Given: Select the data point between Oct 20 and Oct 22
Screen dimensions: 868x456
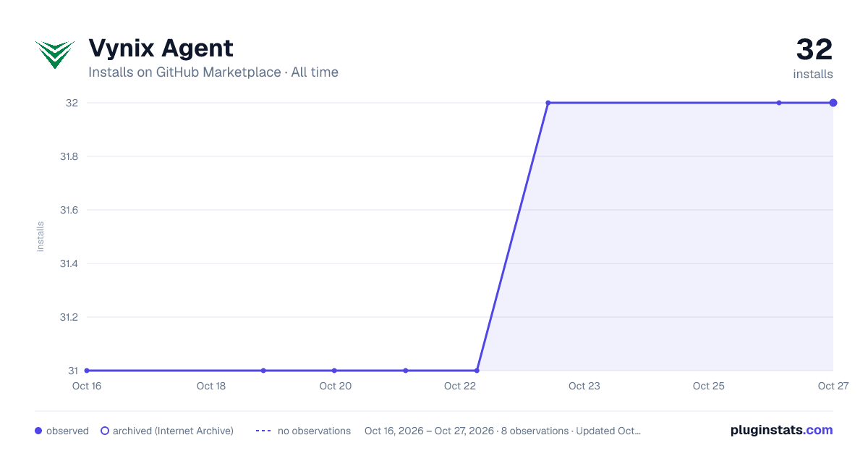Looking at the screenshot, I should coord(406,371).
